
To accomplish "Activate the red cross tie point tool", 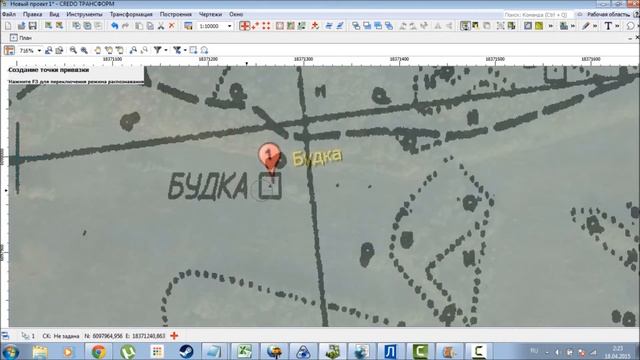I will point(244,26).
